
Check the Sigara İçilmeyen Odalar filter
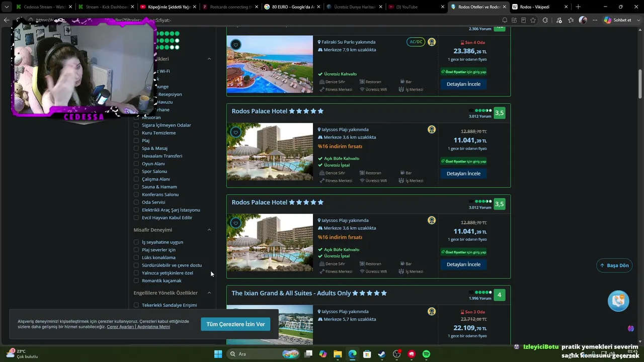coord(136,125)
